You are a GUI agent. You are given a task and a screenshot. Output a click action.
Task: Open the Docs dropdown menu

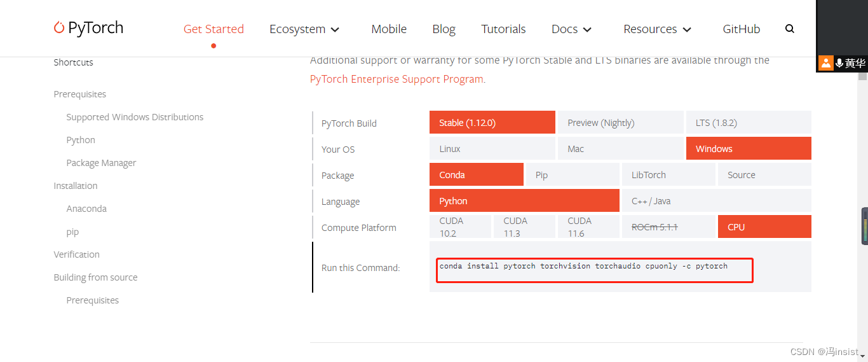(x=571, y=29)
